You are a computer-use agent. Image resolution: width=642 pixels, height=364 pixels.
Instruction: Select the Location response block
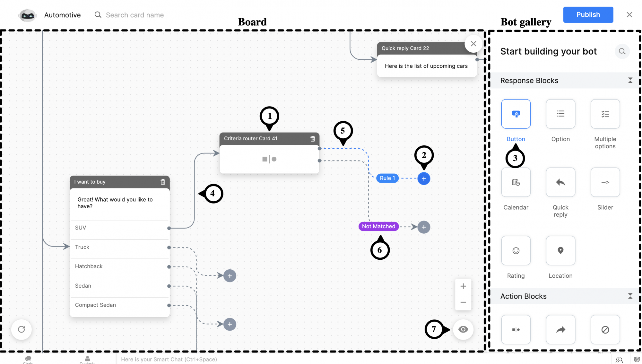[x=560, y=250]
